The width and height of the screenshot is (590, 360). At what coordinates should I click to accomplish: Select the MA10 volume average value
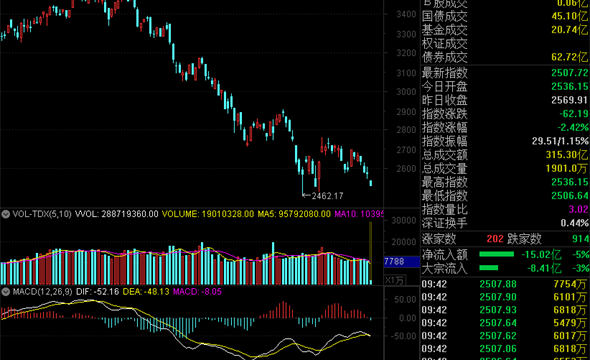[359, 214]
